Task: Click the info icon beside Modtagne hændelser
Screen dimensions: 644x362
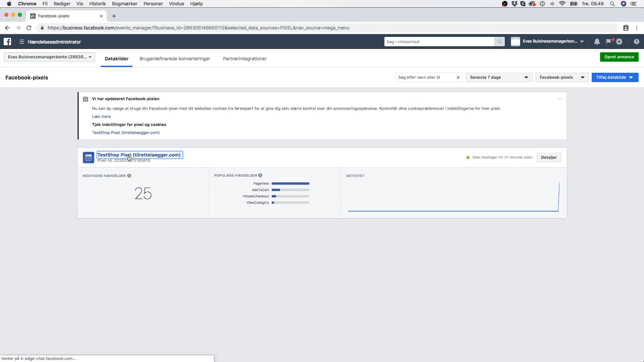Action: tap(129, 176)
